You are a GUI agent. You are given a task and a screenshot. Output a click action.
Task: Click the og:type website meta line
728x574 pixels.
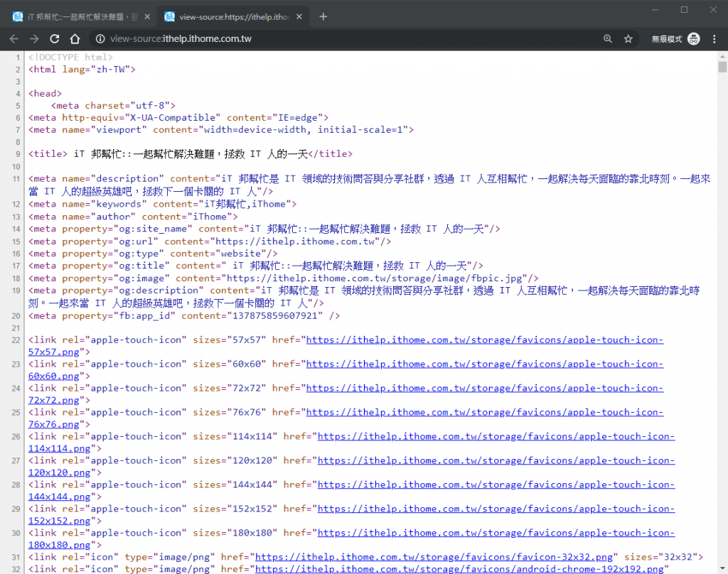point(154,254)
